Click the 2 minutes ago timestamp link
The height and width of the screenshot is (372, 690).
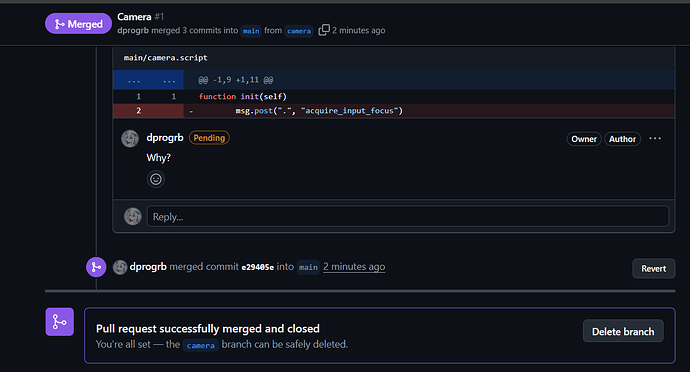[x=354, y=267]
